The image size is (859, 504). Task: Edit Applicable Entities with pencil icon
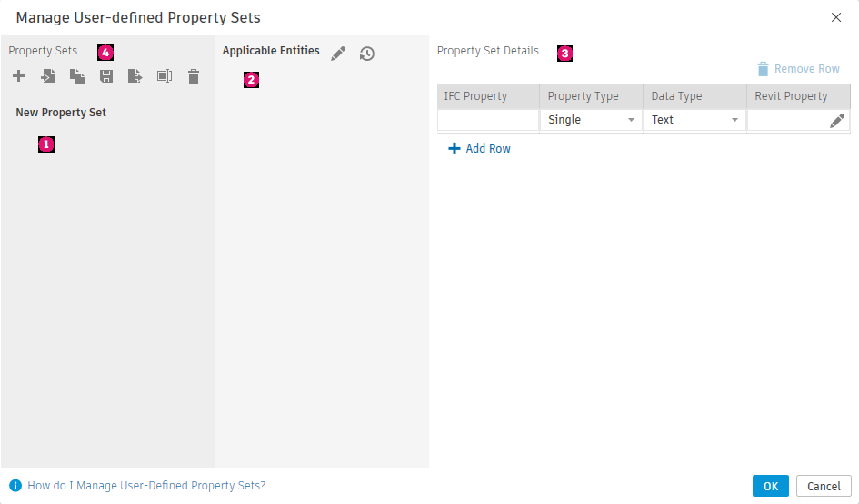pyautogui.click(x=338, y=54)
